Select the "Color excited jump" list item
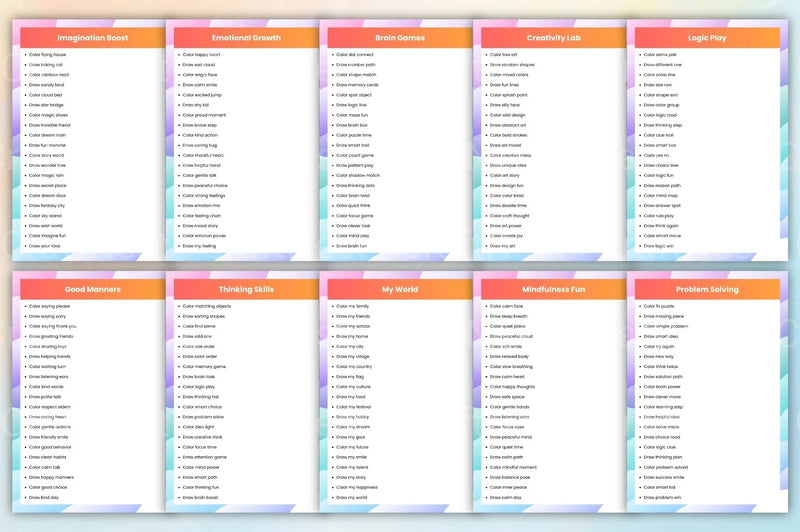The height and width of the screenshot is (532, 800). pos(202,95)
